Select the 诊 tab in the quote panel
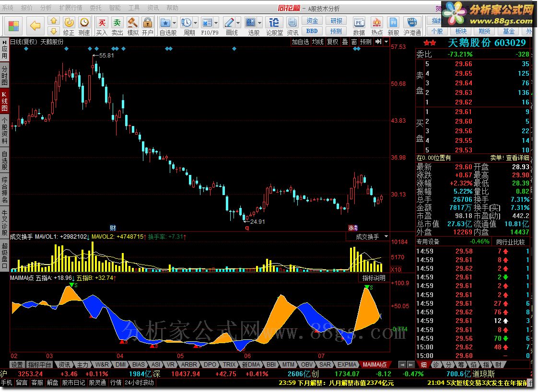This screenshot has height=392, width=538. pos(436,365)
